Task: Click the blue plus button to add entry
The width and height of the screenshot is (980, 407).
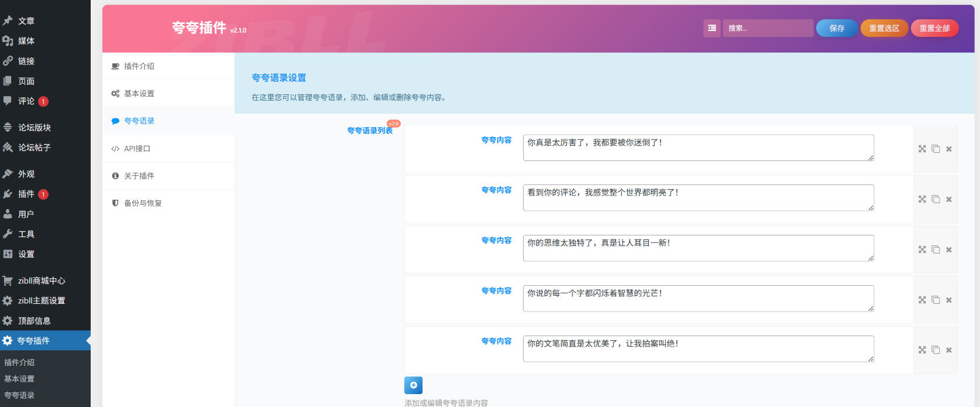Action: (413, 385)
